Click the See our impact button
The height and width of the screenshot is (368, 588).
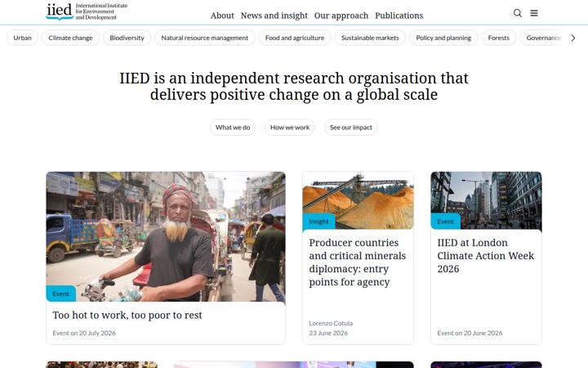tap(351, 128)
